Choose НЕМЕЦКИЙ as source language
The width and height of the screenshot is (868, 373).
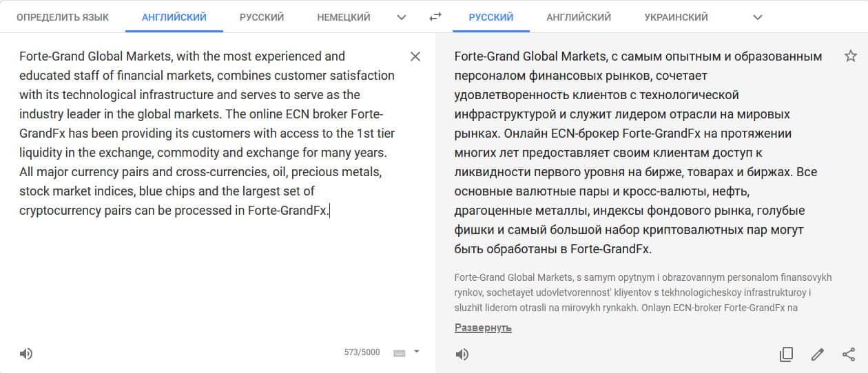(x=344, y=17)
